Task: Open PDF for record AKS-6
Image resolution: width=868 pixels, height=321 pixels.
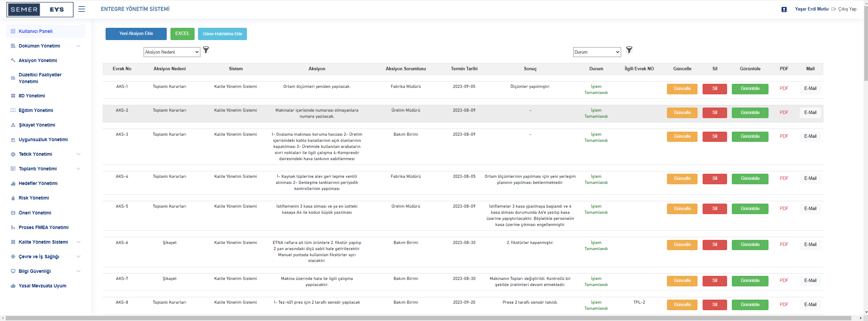Action: pos(784,245)
